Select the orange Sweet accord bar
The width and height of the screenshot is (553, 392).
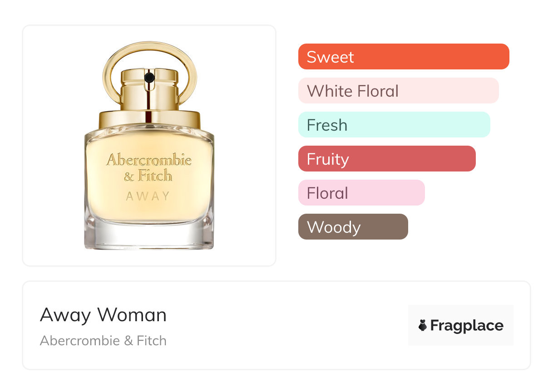(404, 57)
